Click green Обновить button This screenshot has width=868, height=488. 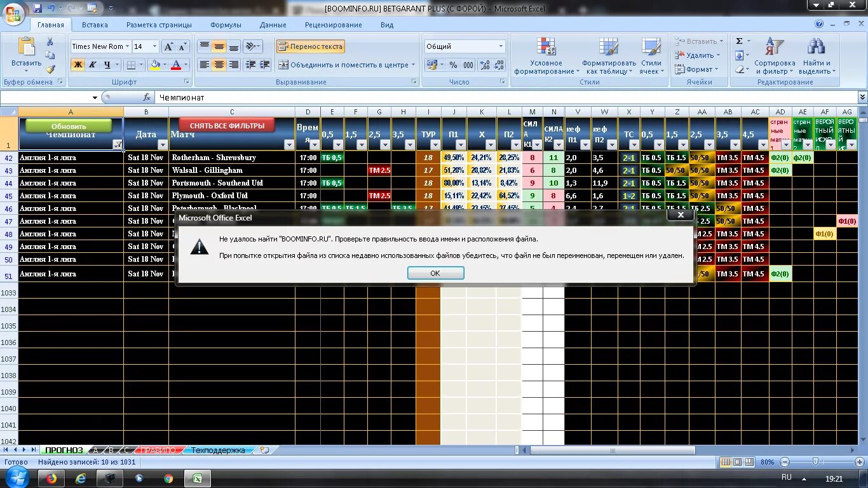coord(69,126)
